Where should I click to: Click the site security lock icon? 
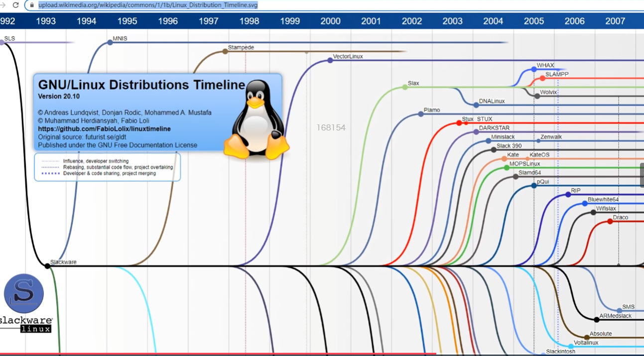point(32,5)
